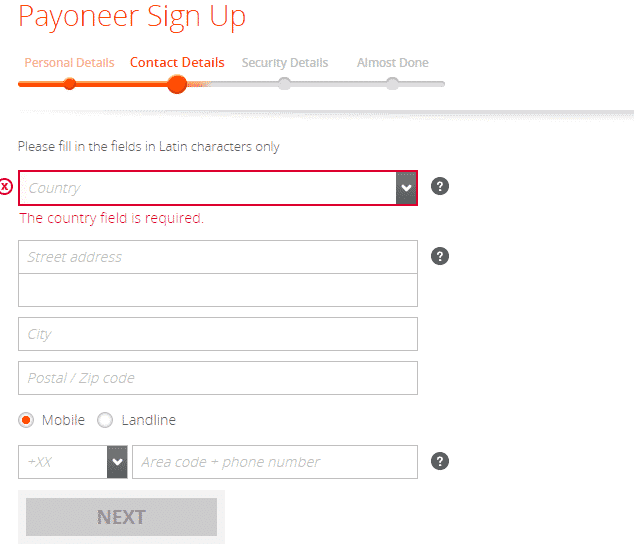634x549 pixels.
Task: Go to Personal Details step
Action: pos(70,63)
